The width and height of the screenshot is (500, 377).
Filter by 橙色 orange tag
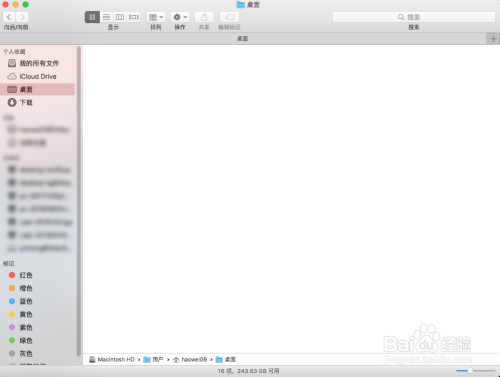point(37,288)
